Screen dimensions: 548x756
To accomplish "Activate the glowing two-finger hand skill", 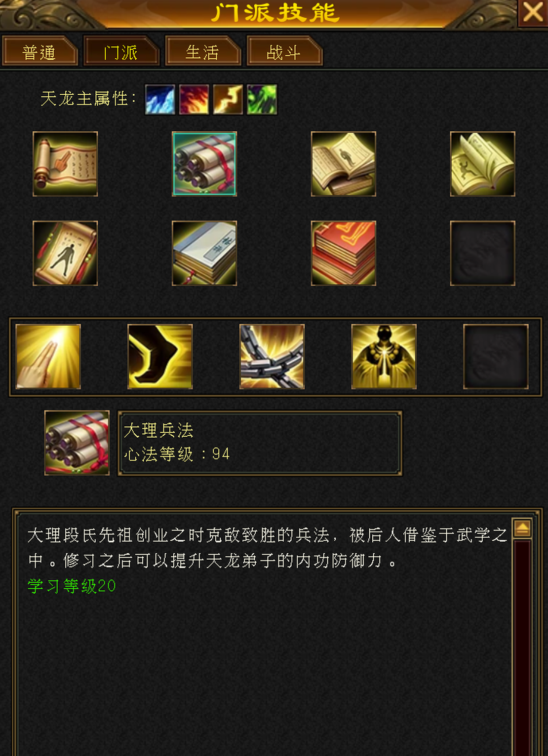I will tap(48, 356).
